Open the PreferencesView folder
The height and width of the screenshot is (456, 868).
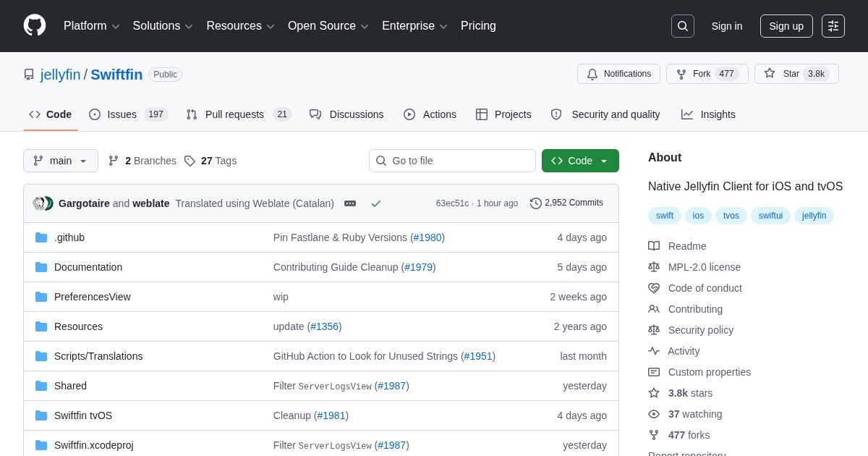93,297
